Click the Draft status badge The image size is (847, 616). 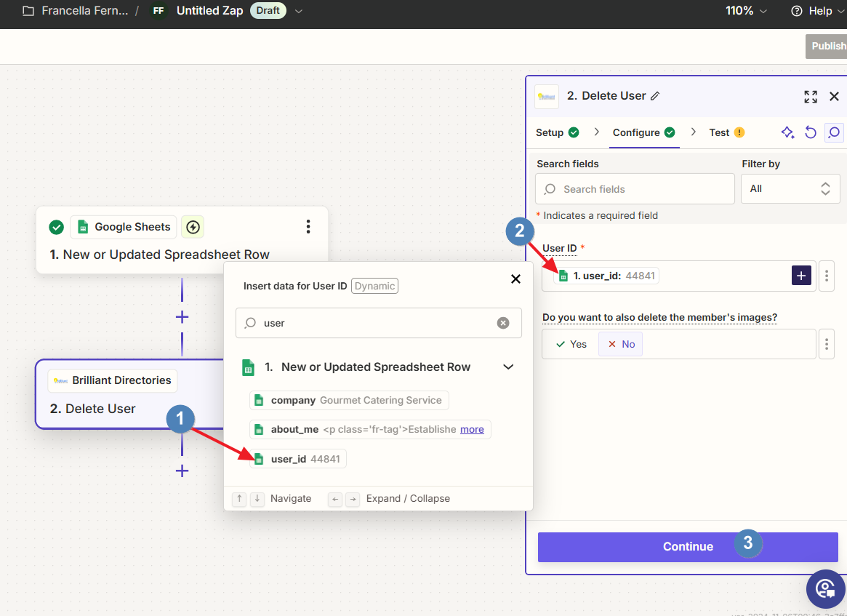click(x=268, y=11)
